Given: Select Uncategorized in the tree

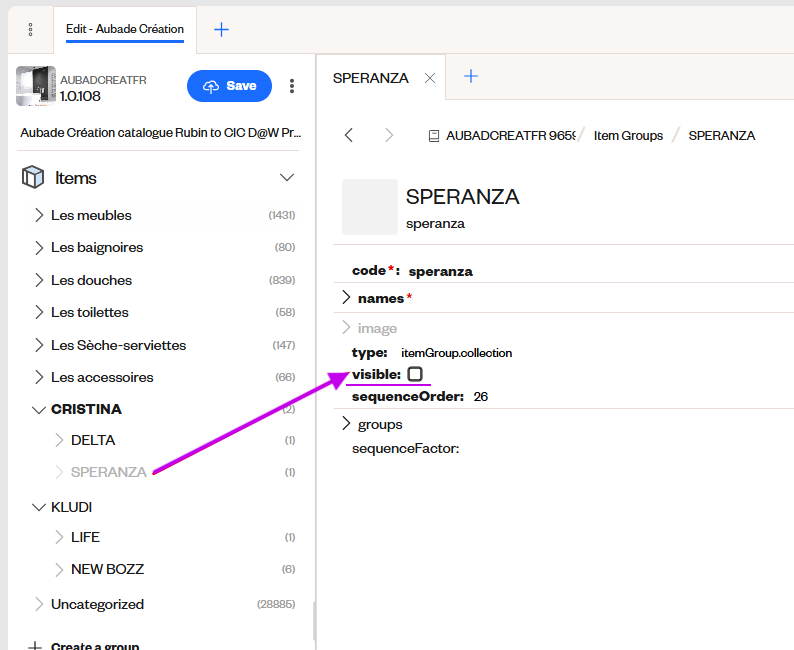Looking at the screenshot, I should pyautogui.click(x=97, y=604).
